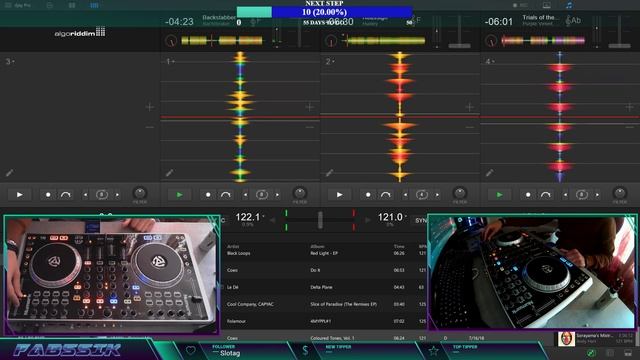
Task: Zoom out waveform with minus on deck 2
Action: coord(469,127)
